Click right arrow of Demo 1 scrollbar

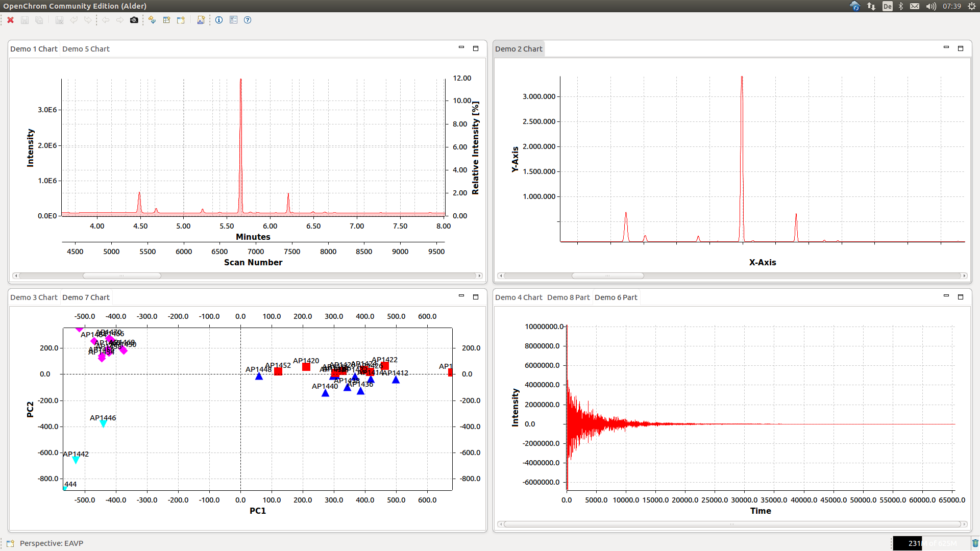point(479,275)
